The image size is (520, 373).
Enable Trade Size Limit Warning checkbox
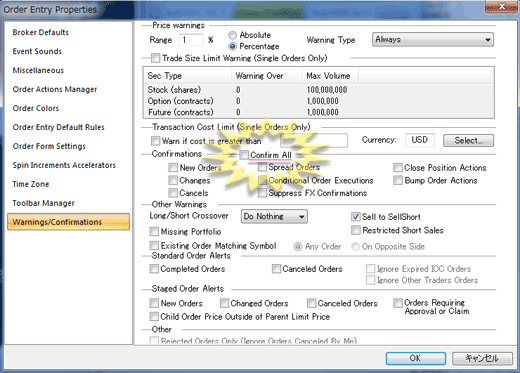[155, 58]
